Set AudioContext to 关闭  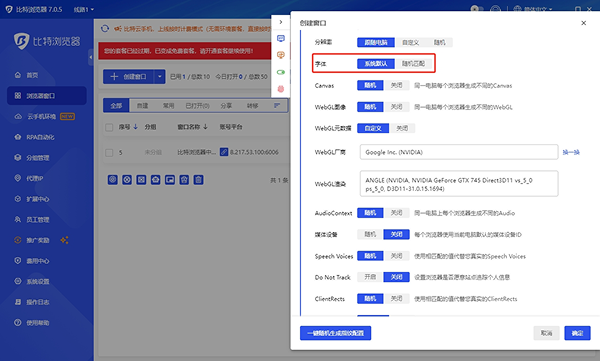coord(396,212)
